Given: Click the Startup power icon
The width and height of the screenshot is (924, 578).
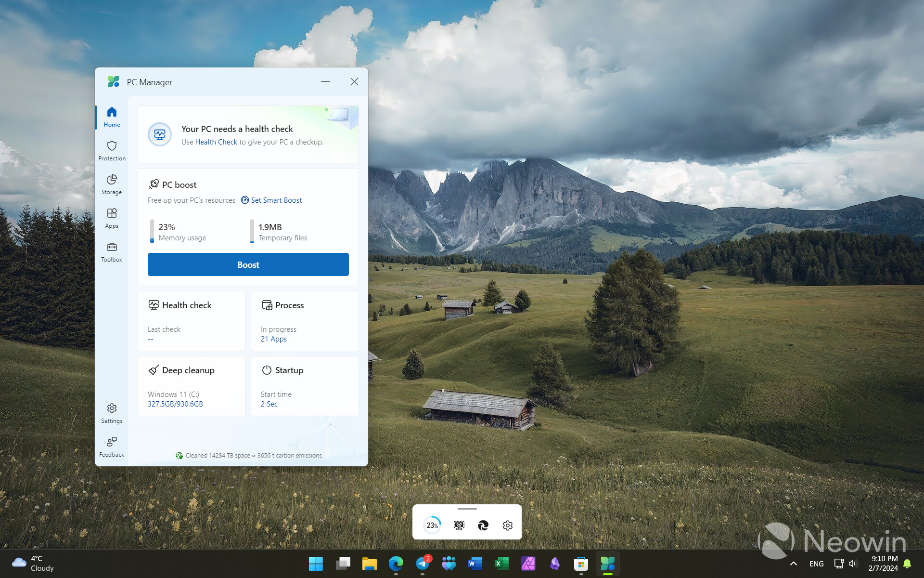Looking at the screenshot, I should pyautogui.click(x=267, y=370).
